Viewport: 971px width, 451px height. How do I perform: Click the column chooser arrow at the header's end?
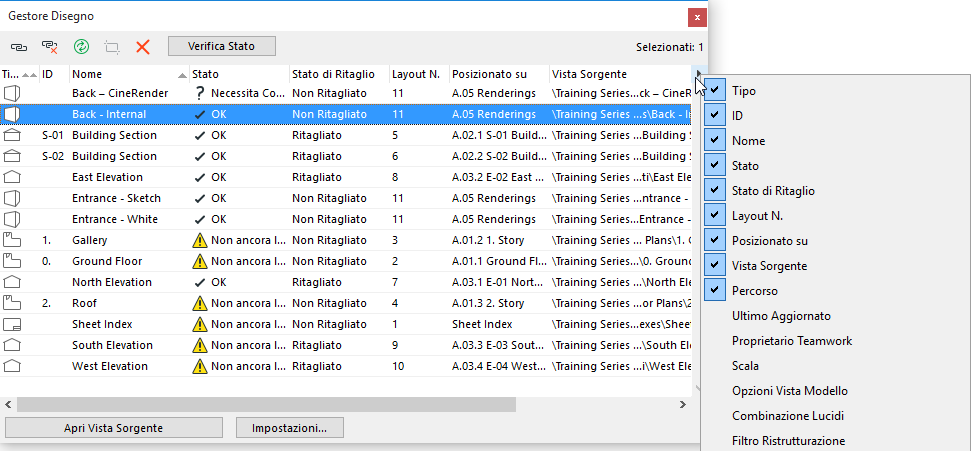click(x=698, y=74)
